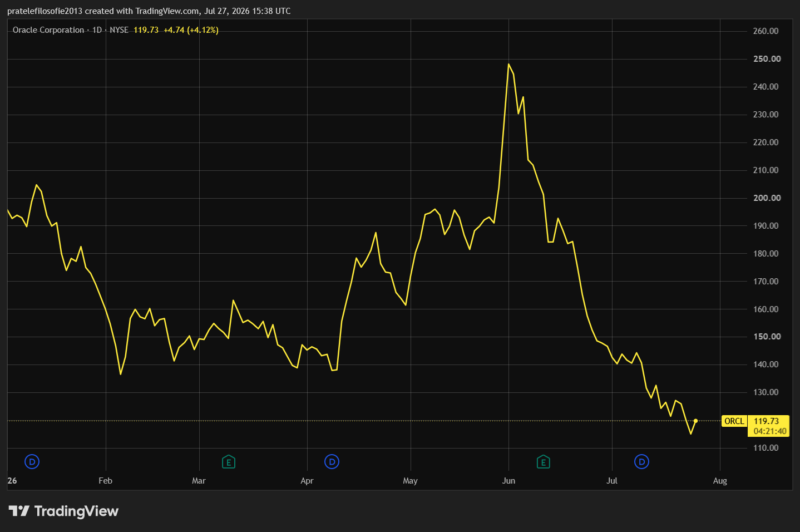
Task: Click the January dividend D marker
Action: pyautogui.click(x=32, y=461)
